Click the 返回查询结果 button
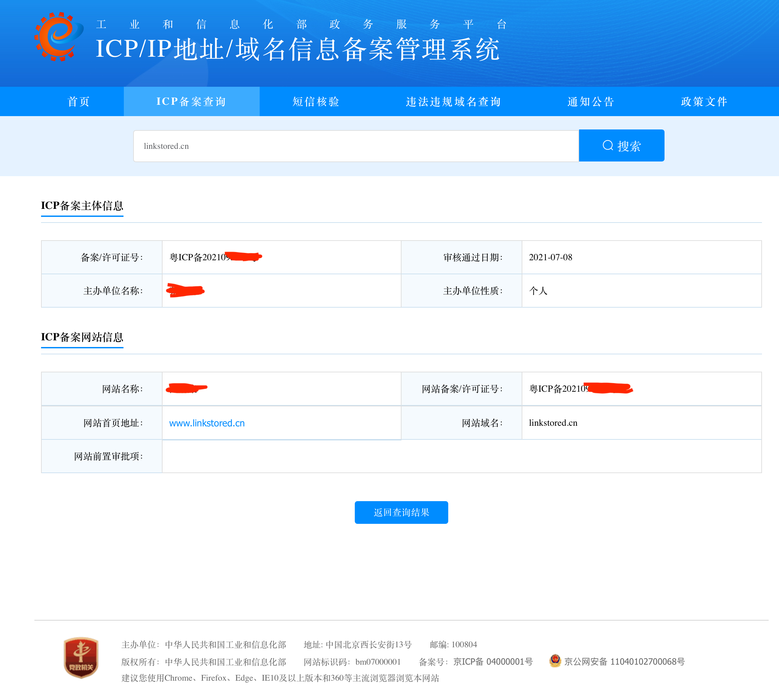779x700 pixels. click(x=401, y=512)
